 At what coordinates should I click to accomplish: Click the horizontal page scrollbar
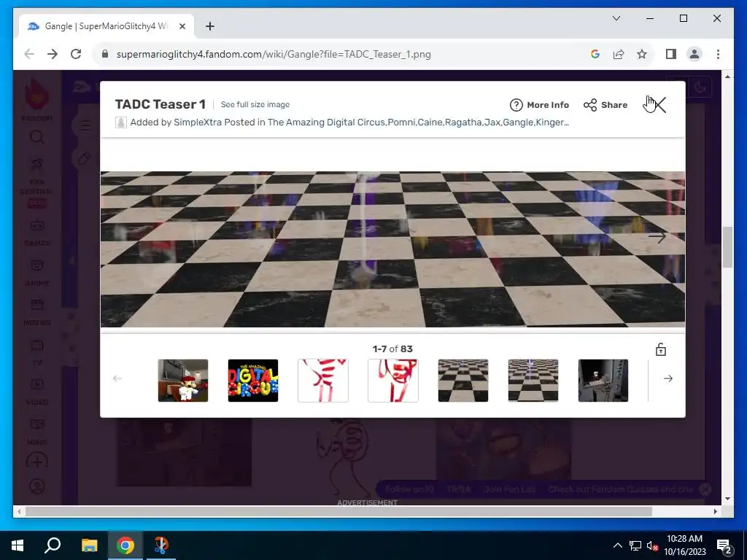[x=338, y=511]
